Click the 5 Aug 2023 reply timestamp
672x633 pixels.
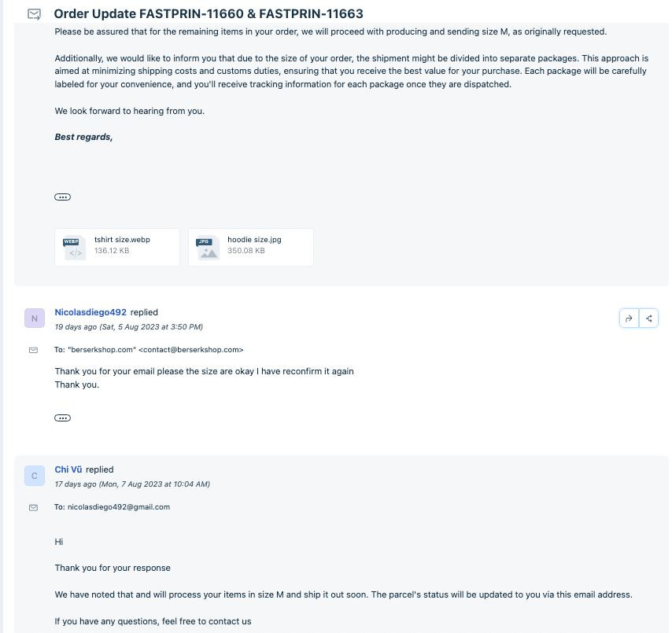[x=128, y=327]
